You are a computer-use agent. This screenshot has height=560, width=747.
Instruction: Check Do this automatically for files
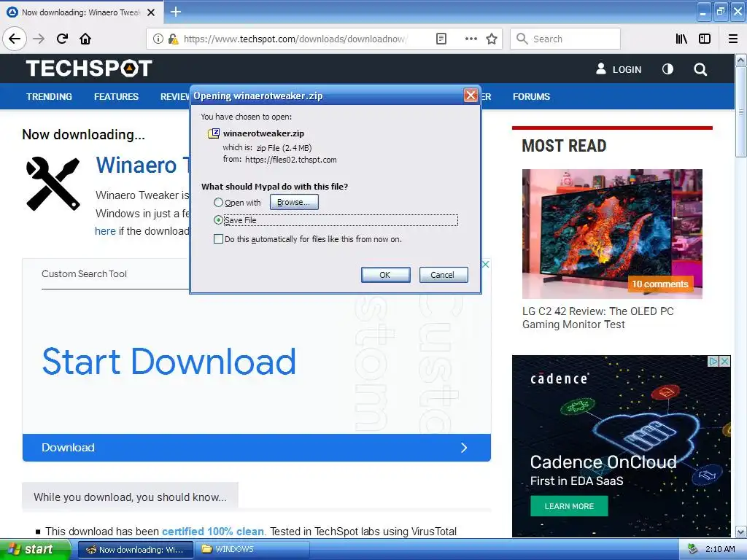218,239
